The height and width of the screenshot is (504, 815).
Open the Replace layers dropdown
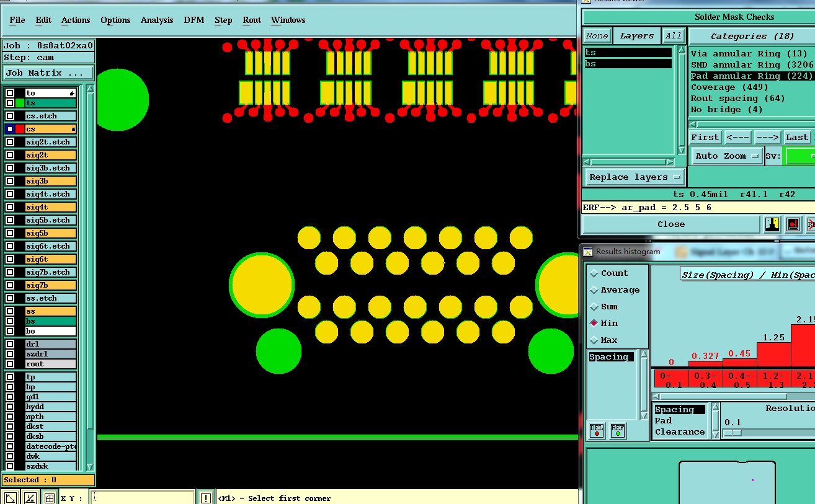tap(635, 177)
